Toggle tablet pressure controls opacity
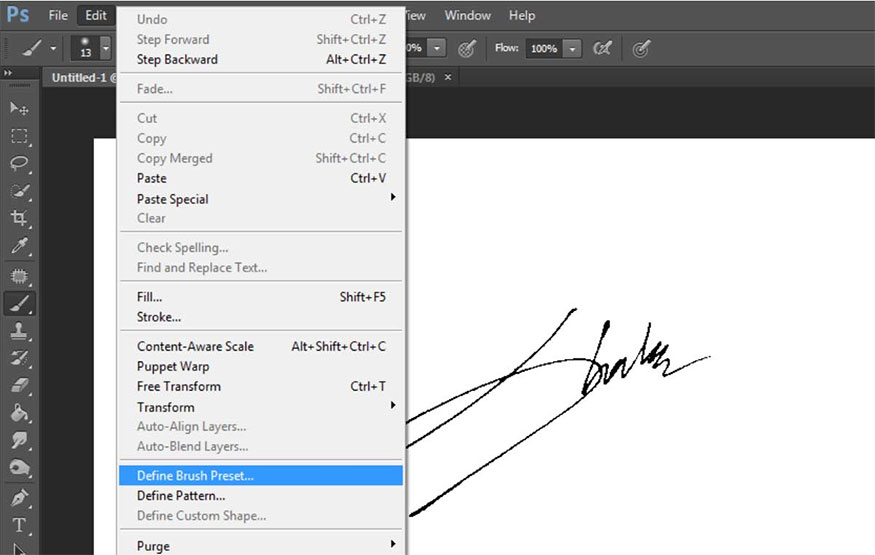 [x=467, y=49]
